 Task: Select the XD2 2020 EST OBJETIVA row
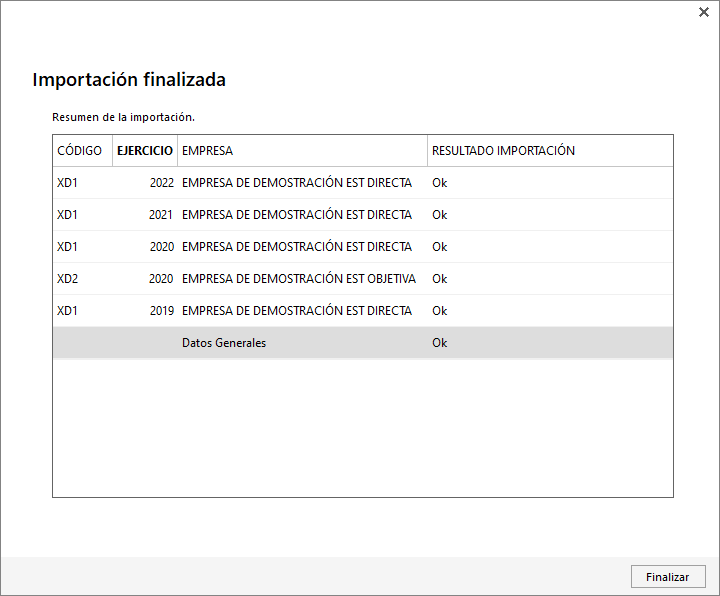coord(363,279)
